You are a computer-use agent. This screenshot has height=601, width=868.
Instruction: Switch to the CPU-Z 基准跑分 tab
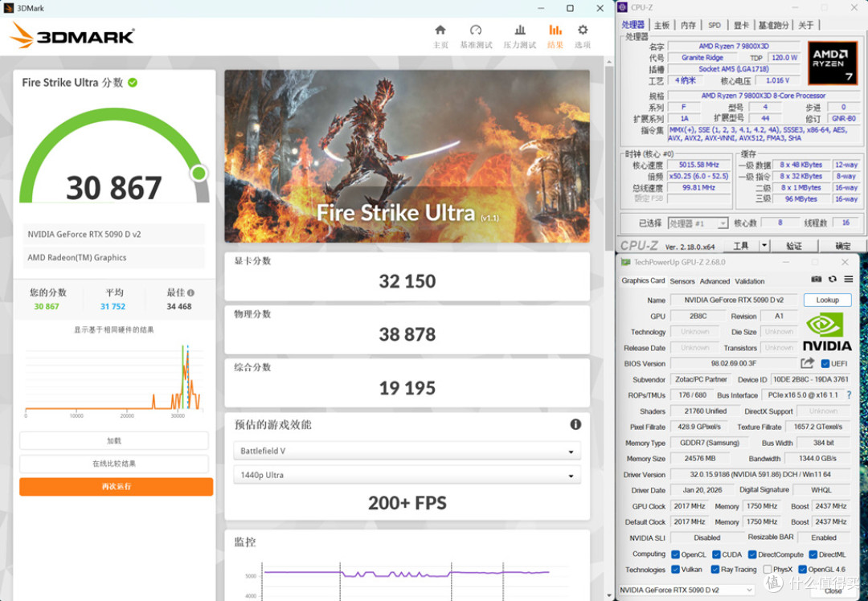click(x=773, y=25)
